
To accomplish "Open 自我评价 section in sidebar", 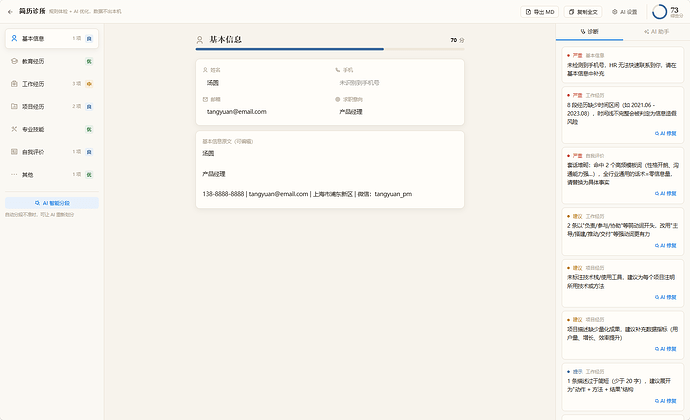I will (52, 152).
